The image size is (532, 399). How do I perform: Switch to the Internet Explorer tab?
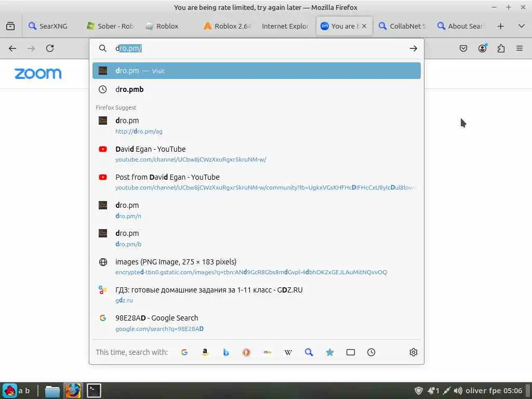click(285, 26)
